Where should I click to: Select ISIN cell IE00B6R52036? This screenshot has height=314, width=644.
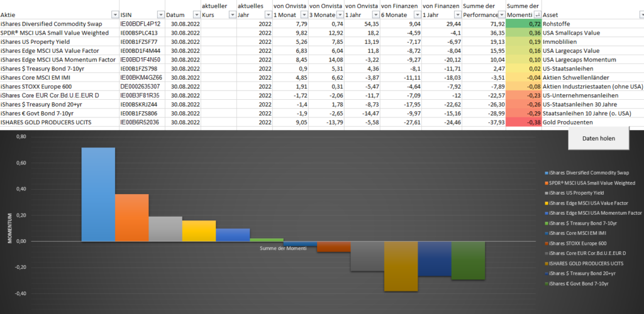(142, 122)
